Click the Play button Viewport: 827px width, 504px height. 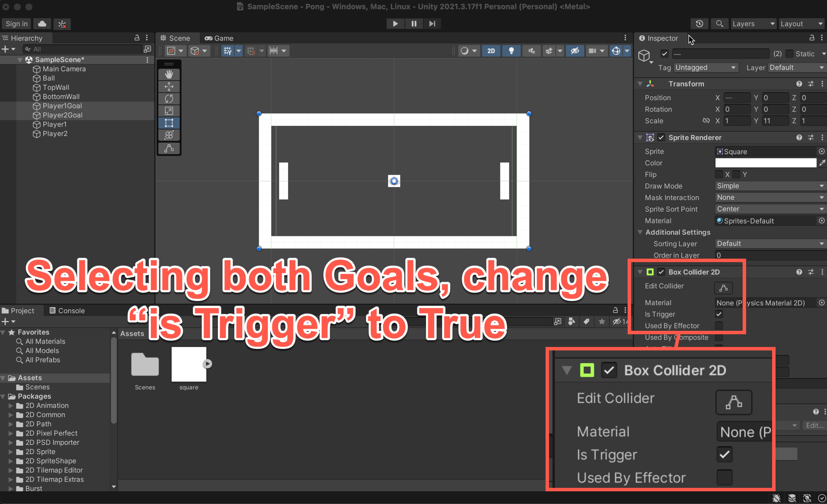click(395, 24)
